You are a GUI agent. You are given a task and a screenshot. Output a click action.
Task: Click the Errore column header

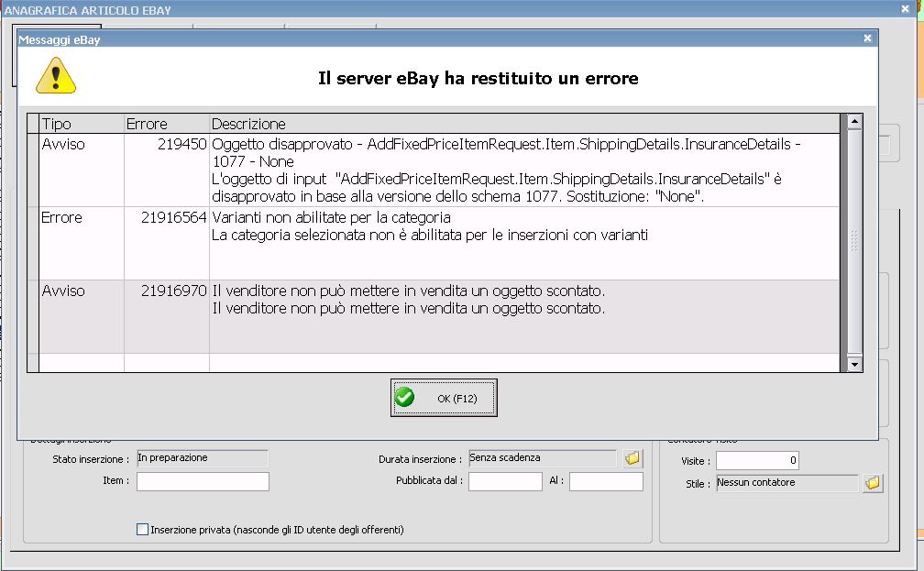(167, 124)
